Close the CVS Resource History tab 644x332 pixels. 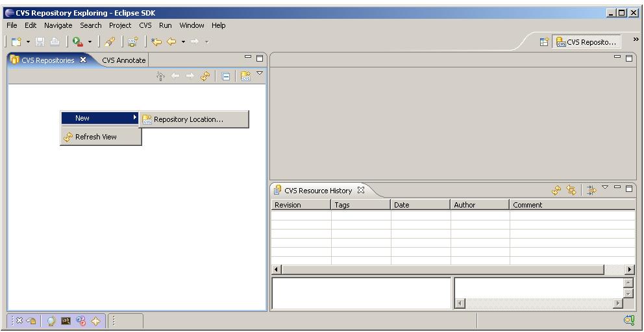(x=360, y=190)
